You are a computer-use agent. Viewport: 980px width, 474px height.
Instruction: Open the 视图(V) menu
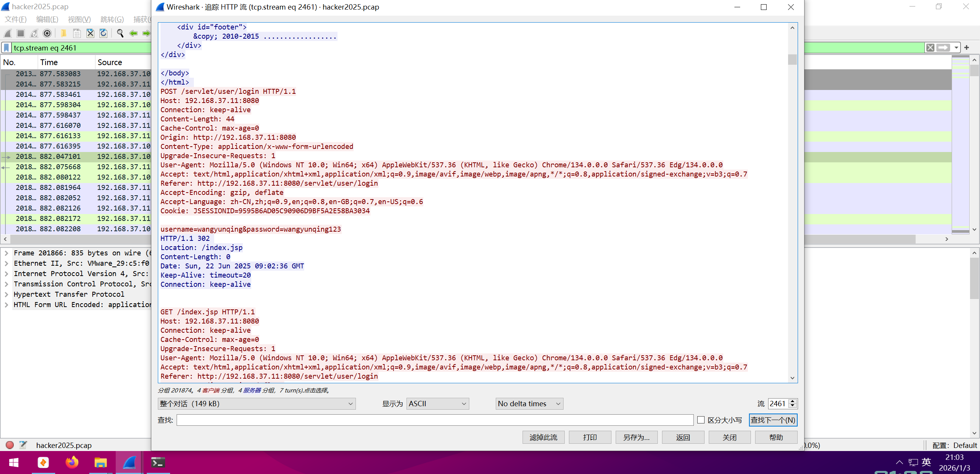tap(79, 19)
